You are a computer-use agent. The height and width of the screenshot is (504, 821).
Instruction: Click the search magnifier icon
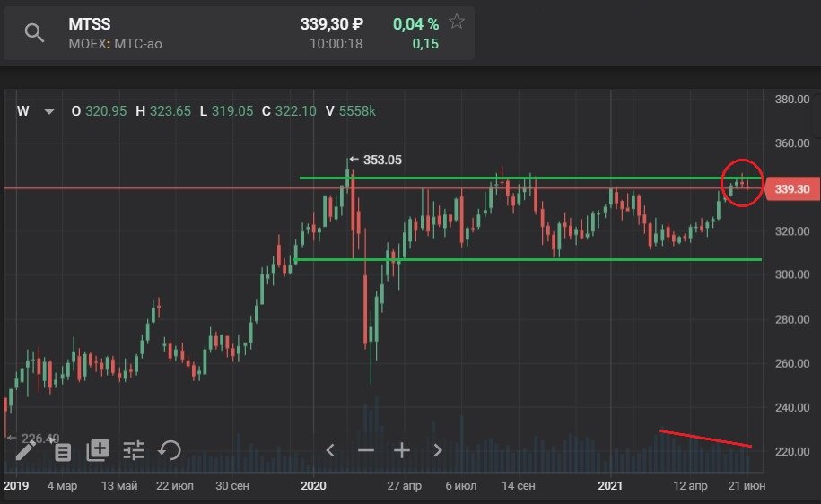pyautogui.click(x=34, y=33)
